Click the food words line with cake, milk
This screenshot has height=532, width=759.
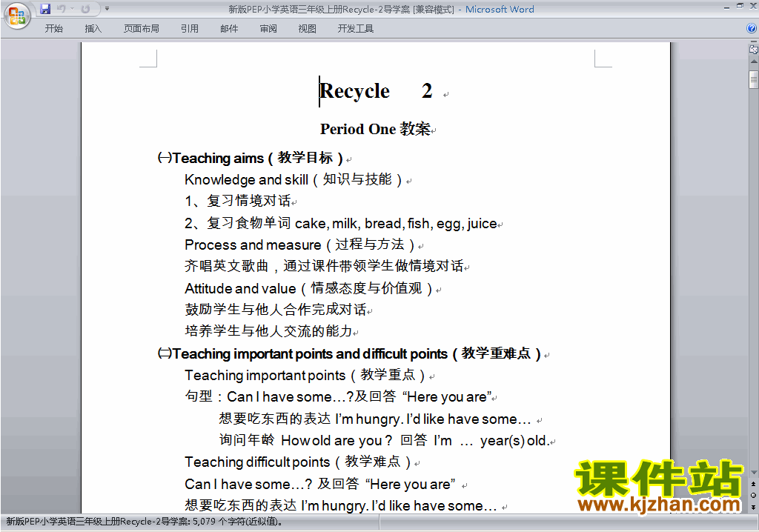point(341,223)
